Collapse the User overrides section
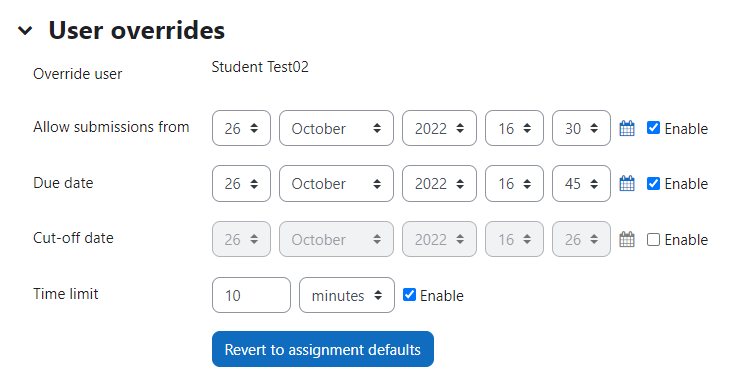 coord(25,31)
